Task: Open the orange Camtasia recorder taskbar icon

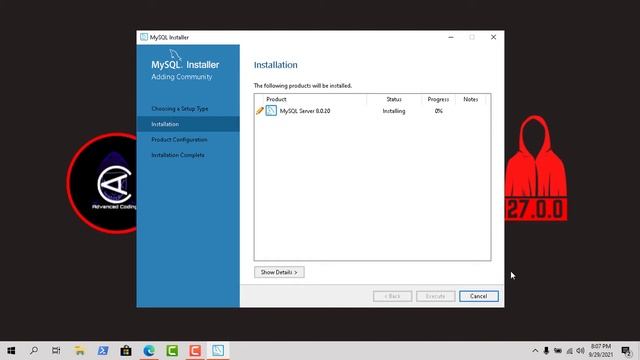Action: (195, 351)
